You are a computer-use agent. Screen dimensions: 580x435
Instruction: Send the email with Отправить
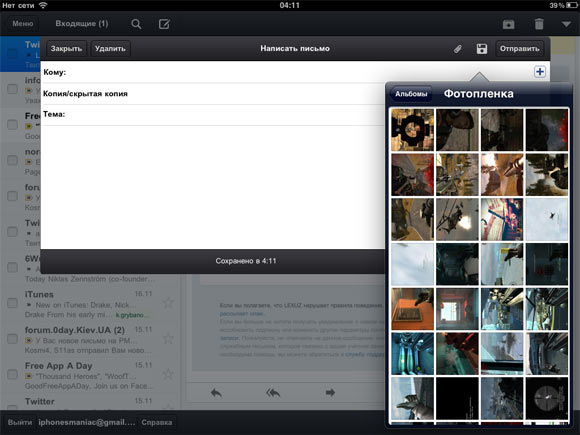[519, 48]
